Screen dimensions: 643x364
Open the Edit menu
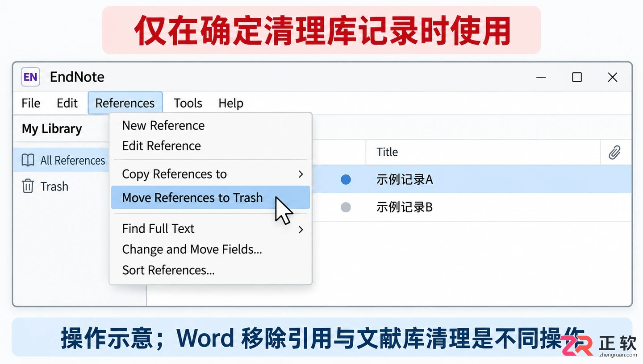(x=67, y=103)
